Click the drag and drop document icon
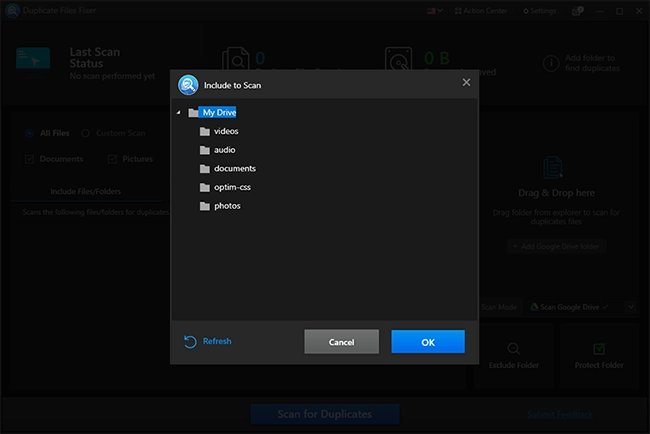Image resolution: width=650 pixels, height=434 pixels. click(553, 167)
